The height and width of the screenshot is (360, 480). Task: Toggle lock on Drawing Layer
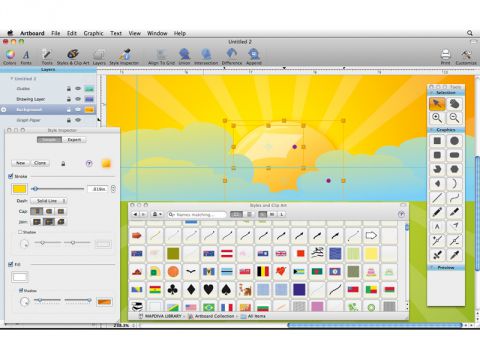pyautogui.click(x=69, y=99)
